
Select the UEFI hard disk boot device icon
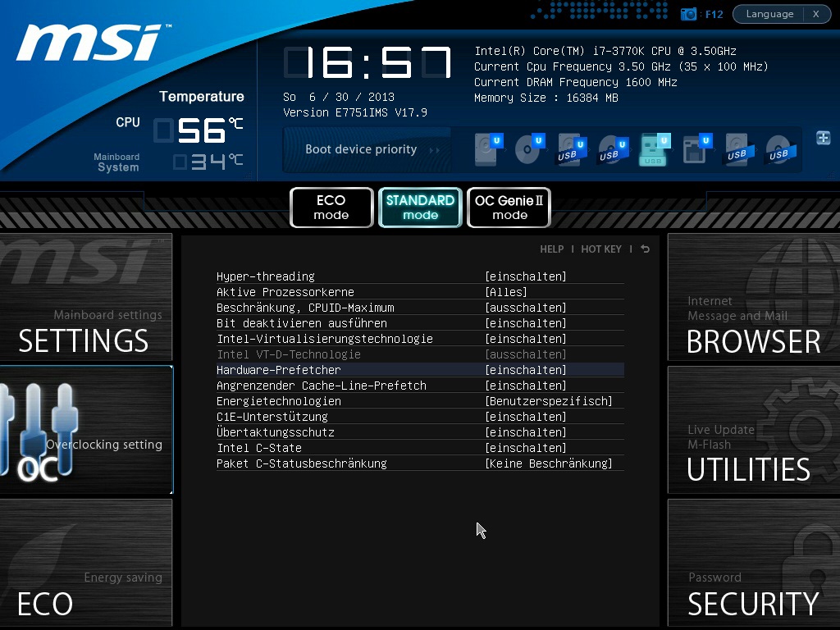(x=488, y=149)
